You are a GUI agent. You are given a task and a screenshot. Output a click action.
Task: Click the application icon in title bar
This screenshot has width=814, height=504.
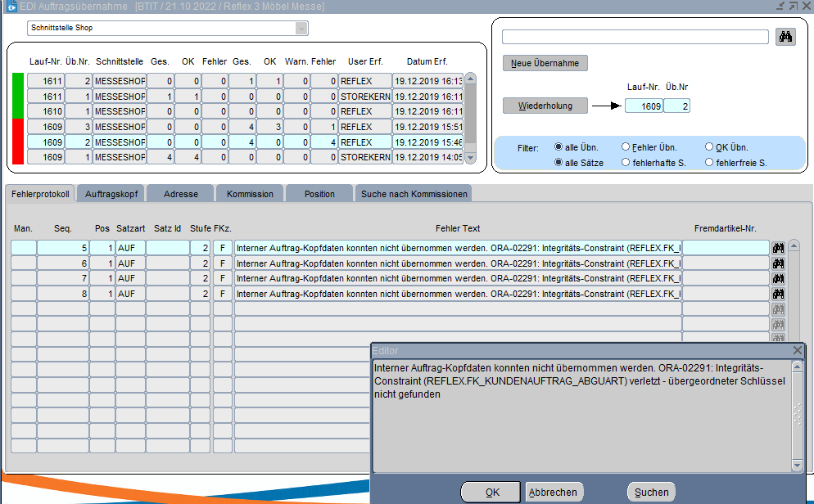click(x=11, y=7)
